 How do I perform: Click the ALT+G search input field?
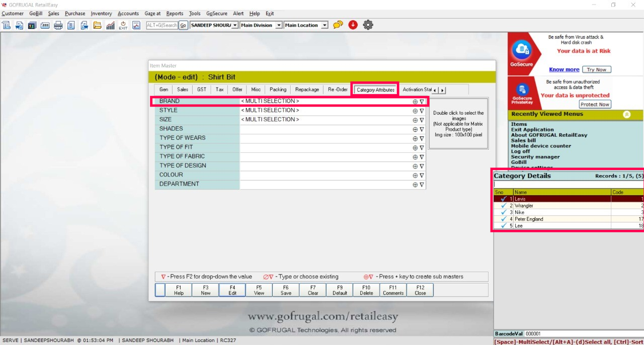(162, 25)
